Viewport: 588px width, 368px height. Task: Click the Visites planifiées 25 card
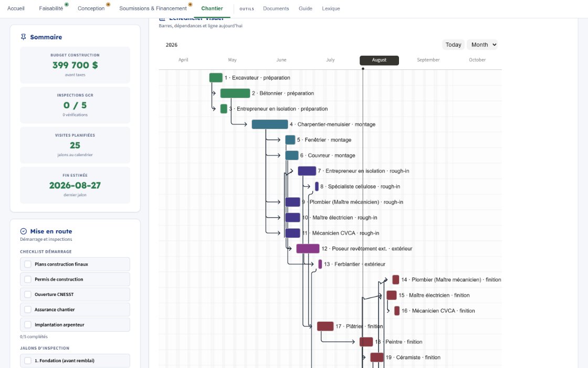click(x=75, y=145)
